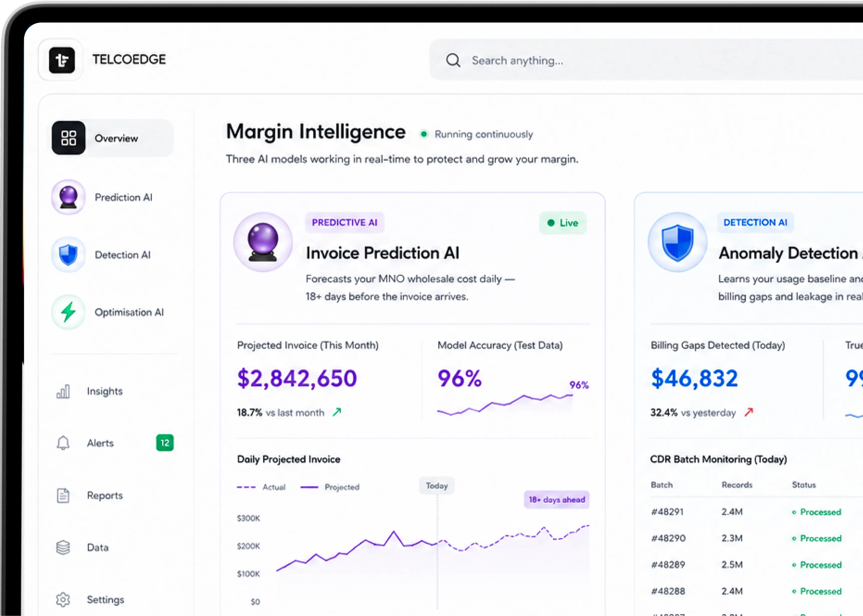The image size is (863, 616).
Task: Select the Overview grid icon
Action: click(69, 138)
